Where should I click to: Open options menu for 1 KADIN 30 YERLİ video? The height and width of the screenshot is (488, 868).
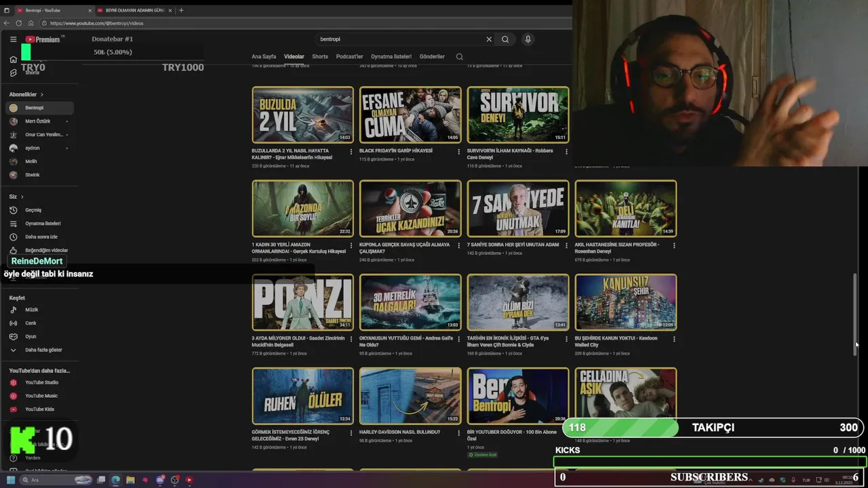click(x=351, y=245)
